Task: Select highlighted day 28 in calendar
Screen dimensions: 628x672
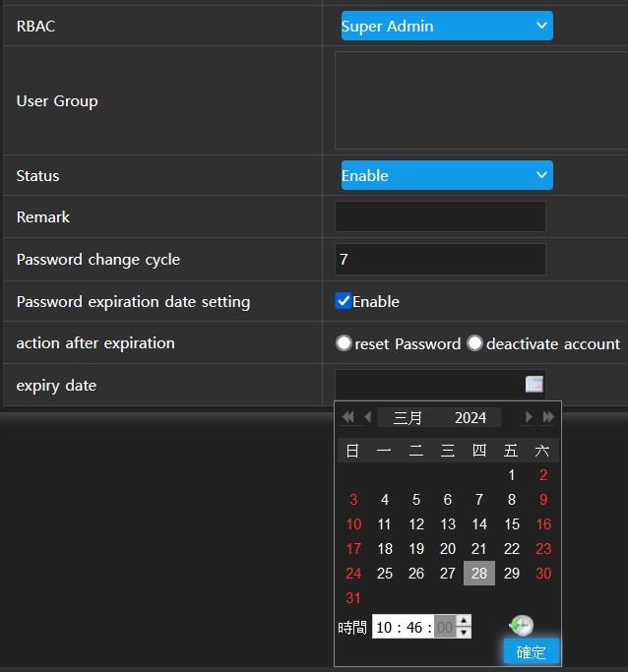Action: 479,574
